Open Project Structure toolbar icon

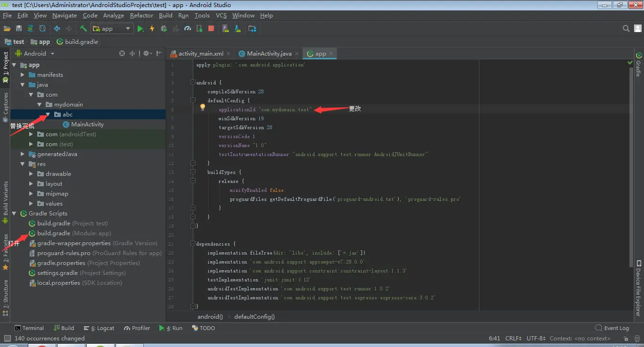252,29
